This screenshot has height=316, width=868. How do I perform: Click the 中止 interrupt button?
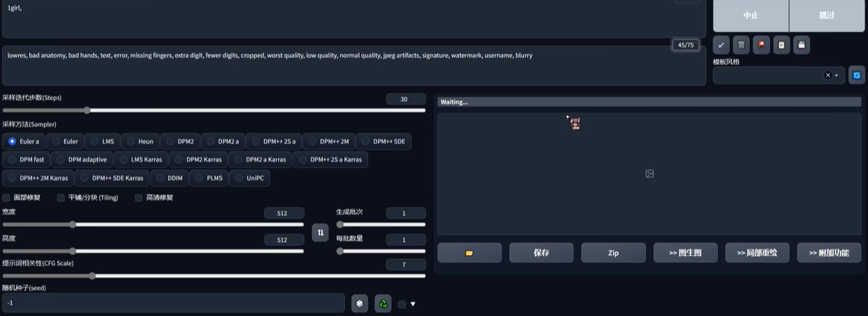point(750,15)
